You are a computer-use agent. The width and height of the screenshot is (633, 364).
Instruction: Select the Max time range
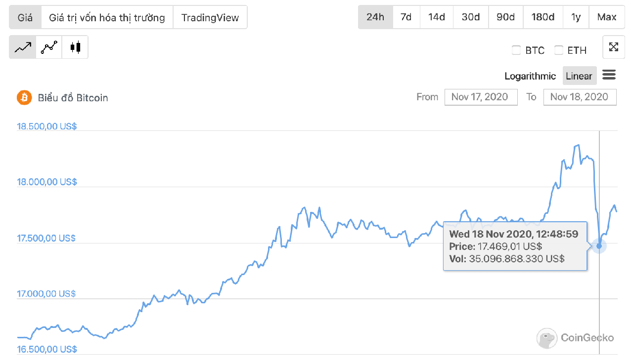tap(607, 17)
